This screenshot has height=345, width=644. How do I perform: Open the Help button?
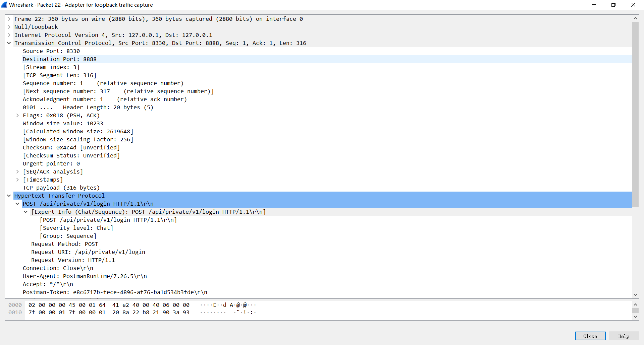pos(624,336)
